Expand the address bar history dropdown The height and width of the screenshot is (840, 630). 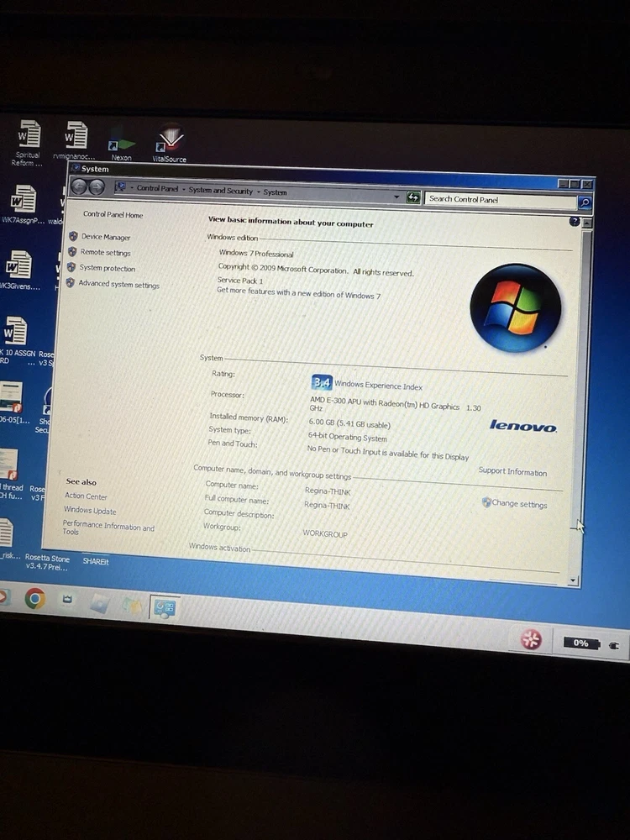click(x=396, y=197)
